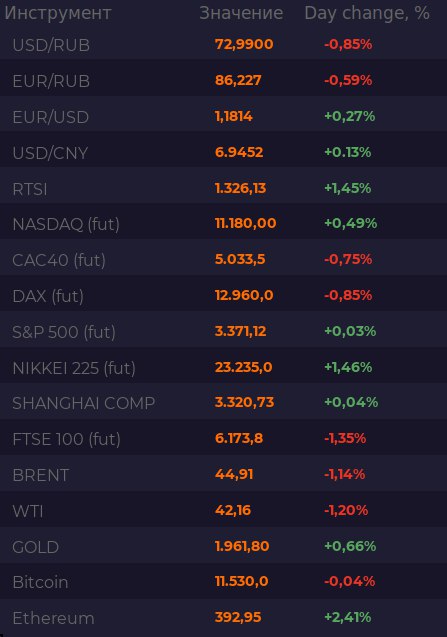
Task: Click DAX (fut) value 12.960,0
Action: [244, 295]
